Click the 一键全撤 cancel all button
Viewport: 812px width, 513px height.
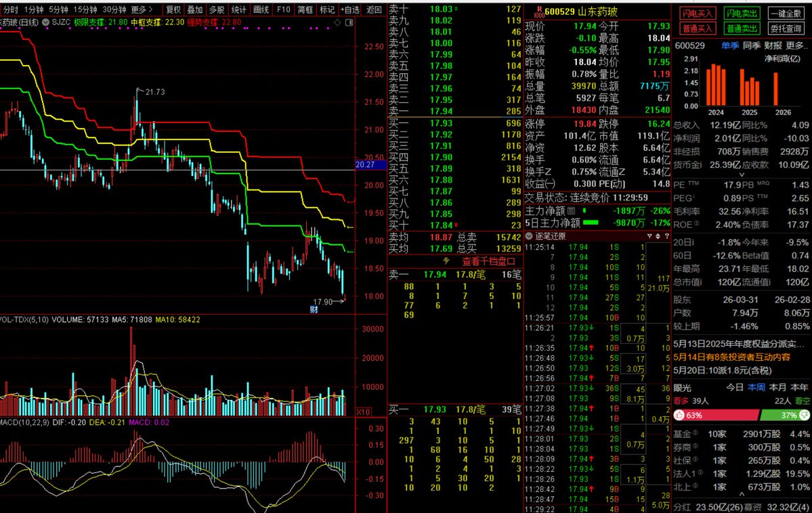click(x=786, y=14)
